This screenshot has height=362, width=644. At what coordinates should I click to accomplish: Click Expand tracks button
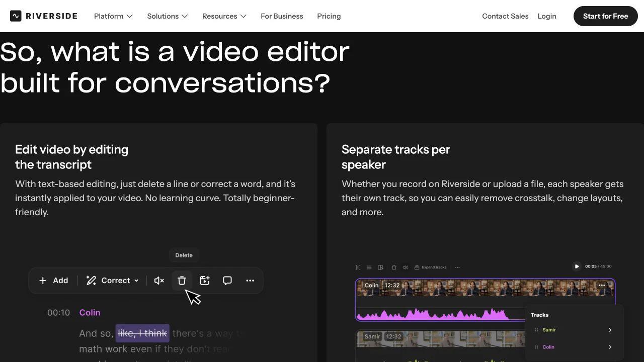(x=431, y=267)
